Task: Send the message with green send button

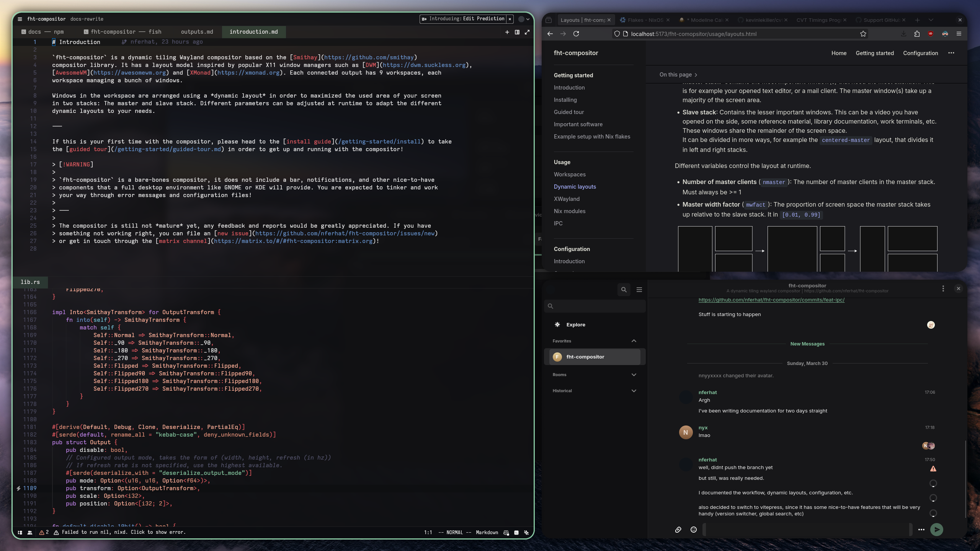Action: pos(936,530)
